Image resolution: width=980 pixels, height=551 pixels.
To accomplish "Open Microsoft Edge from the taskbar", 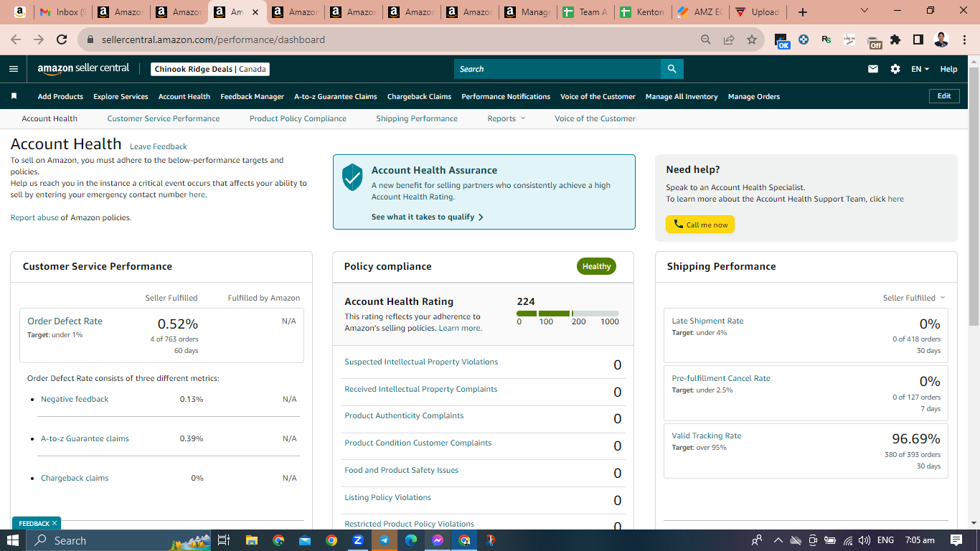I will click(411, 540).
